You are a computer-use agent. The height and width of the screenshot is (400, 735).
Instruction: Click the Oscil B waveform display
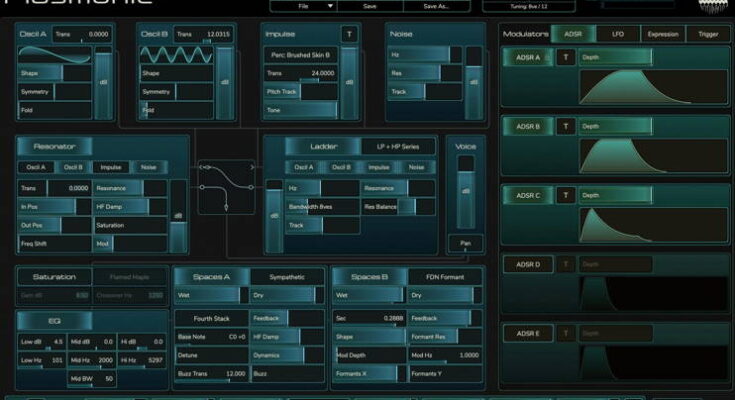(x=175, y=55)
